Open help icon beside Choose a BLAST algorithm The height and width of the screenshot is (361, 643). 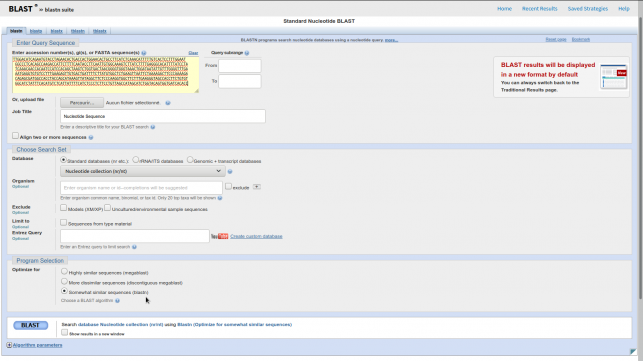pyautogui.click(x=117, y=301)
